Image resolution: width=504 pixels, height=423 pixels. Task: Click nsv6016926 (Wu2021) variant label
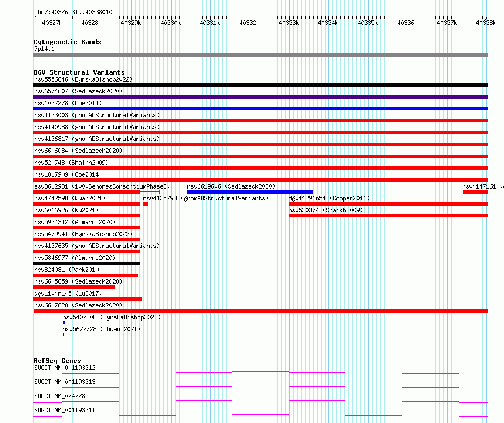tap(66, 210)
